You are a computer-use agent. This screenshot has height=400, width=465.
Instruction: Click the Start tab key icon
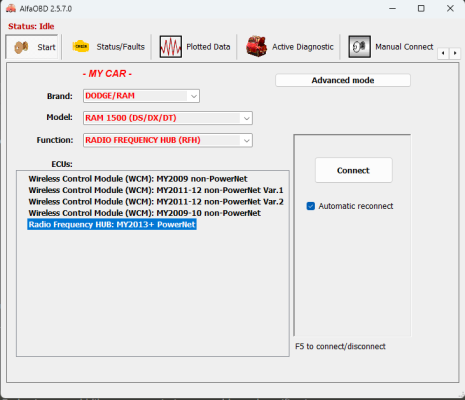coord(21,47)
